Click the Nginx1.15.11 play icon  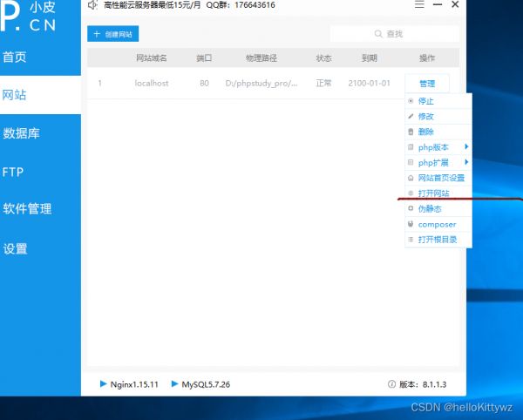tap(103, 383)
